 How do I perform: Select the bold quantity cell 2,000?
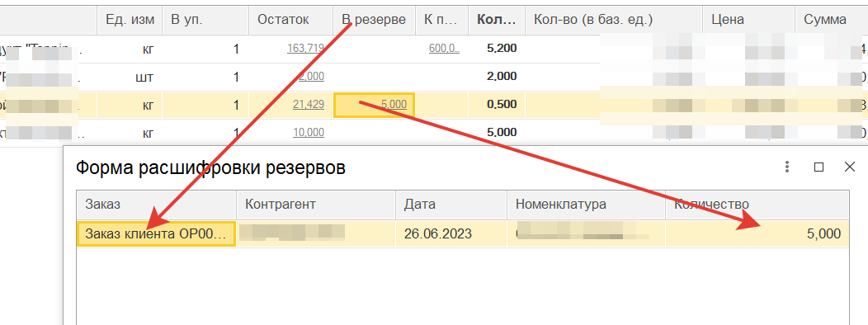tap(497, 77)
